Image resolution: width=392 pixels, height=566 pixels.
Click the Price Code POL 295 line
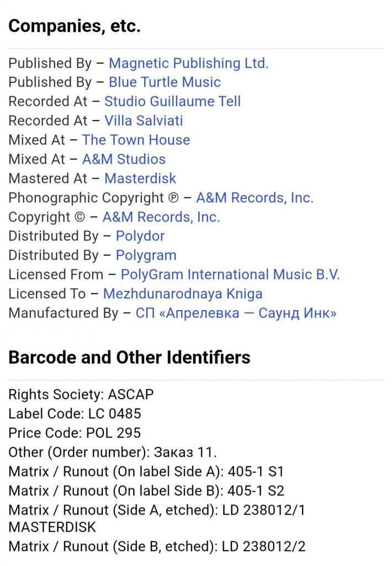pyautogui.click(x=75, y=433)
